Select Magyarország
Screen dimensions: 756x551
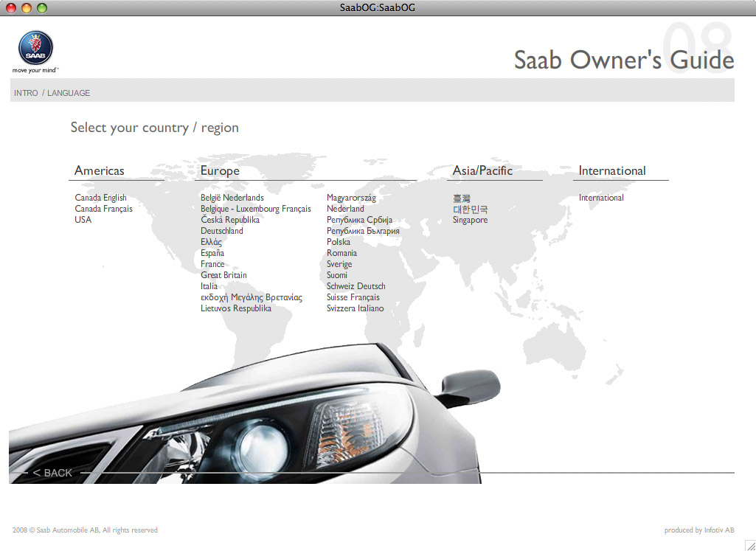coord(352,198)
